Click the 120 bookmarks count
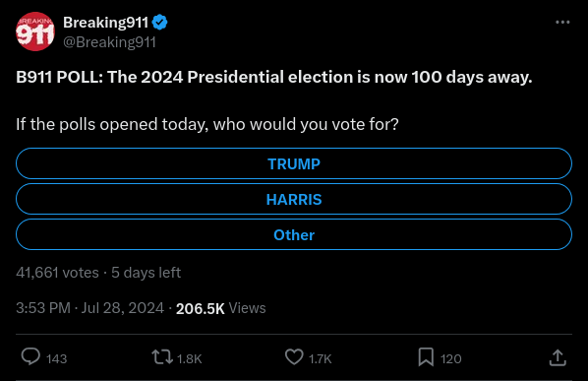The width and height of the screenshot is (588, 381). coord(451,359)
